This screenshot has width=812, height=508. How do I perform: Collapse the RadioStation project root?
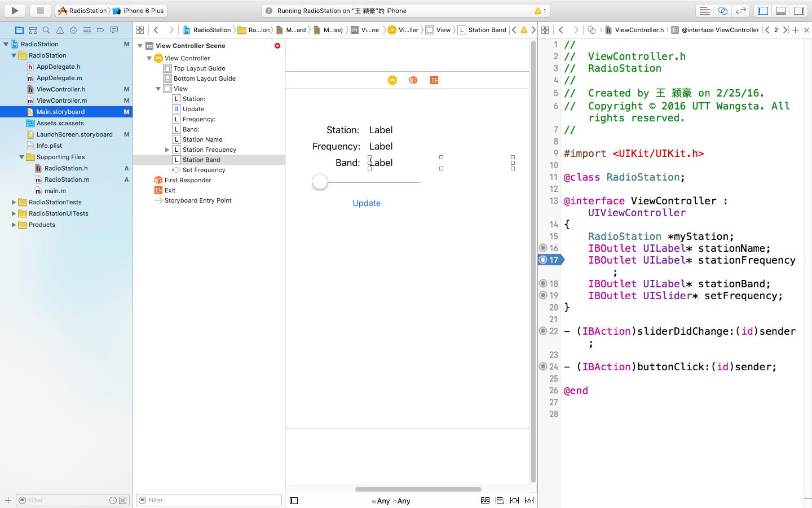tap(6, 44)
